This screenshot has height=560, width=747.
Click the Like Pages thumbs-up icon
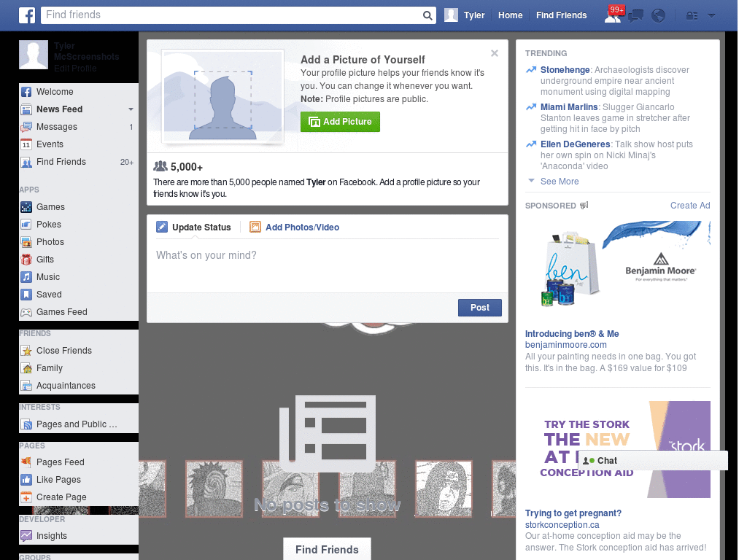click(x=26, y=480)
